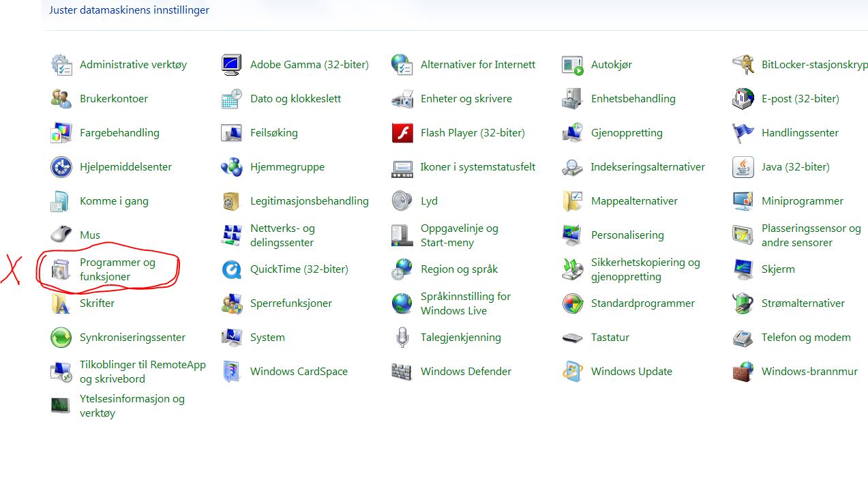Screen dimensions: 868x491
Task: Click the Hjelpemiddelsenter blue circle icon
Action: [61, 167]
